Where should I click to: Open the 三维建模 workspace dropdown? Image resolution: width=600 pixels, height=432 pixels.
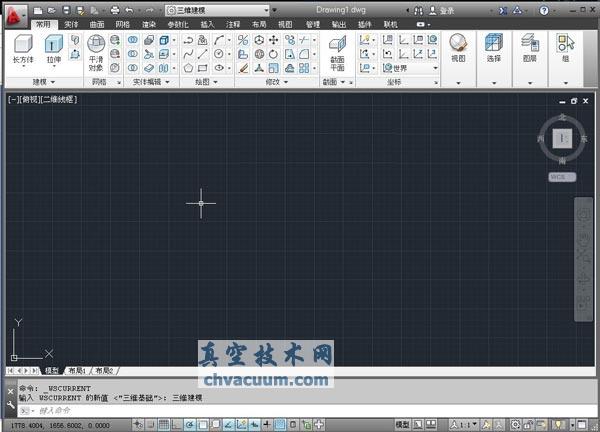point(213,9)
